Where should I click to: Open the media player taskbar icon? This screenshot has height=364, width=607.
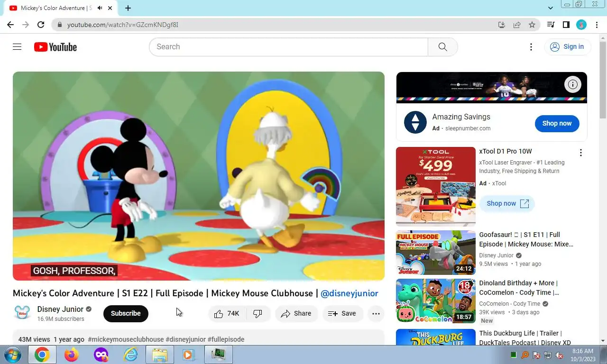click(189, 355)
